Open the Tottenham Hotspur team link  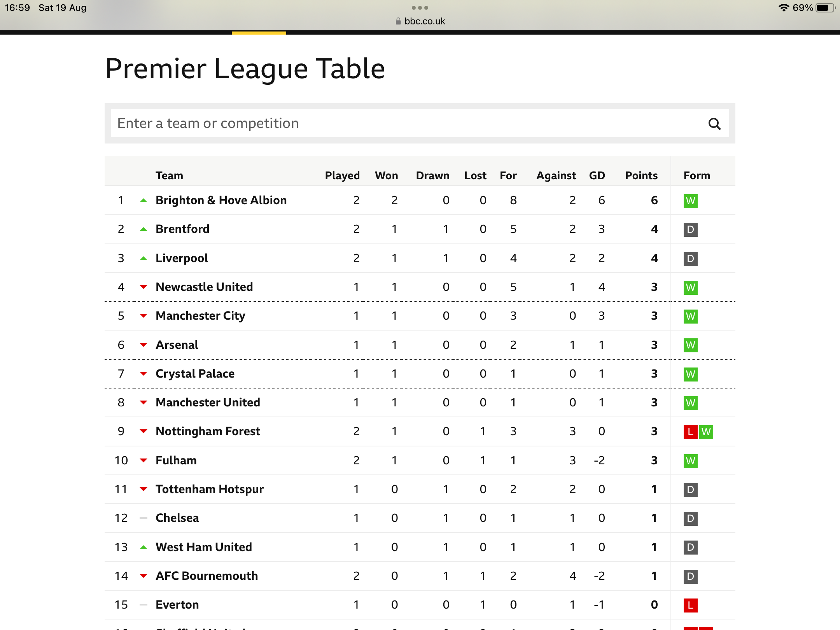tap(209, 489)
